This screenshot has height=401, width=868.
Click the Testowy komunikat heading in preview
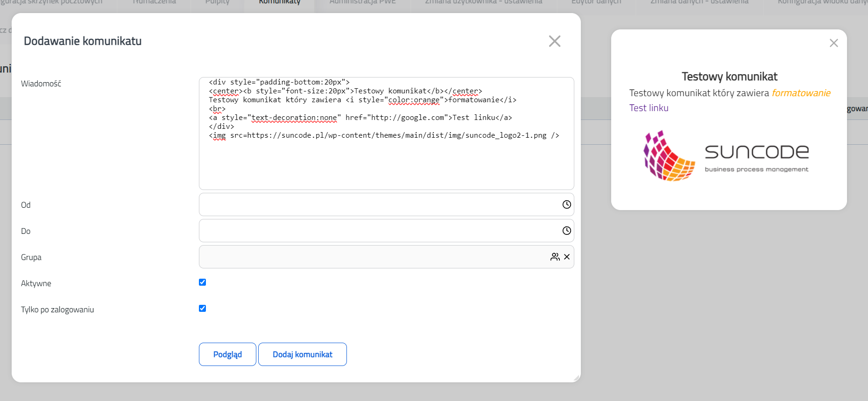click(729, 77)
